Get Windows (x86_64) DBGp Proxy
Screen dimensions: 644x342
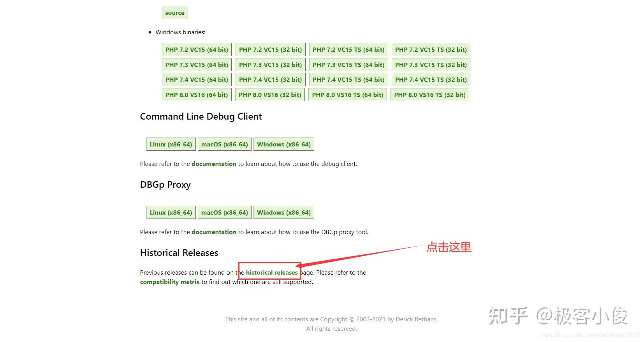pos(284,212)
